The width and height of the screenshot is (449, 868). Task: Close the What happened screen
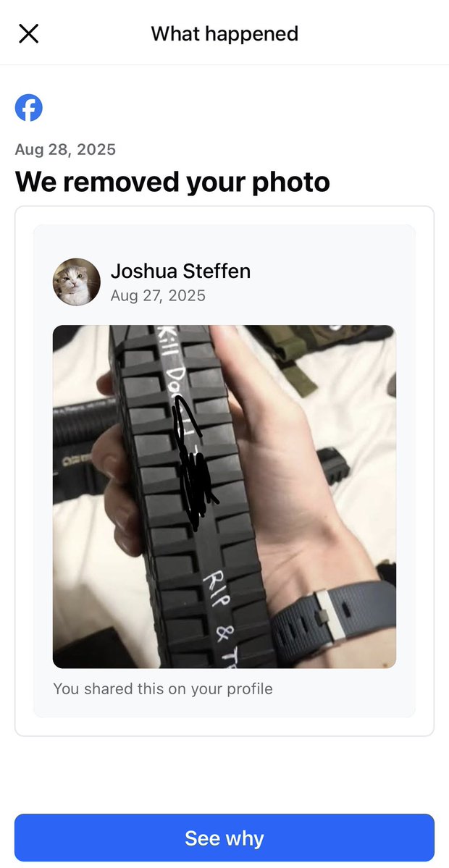click(29, 34)
